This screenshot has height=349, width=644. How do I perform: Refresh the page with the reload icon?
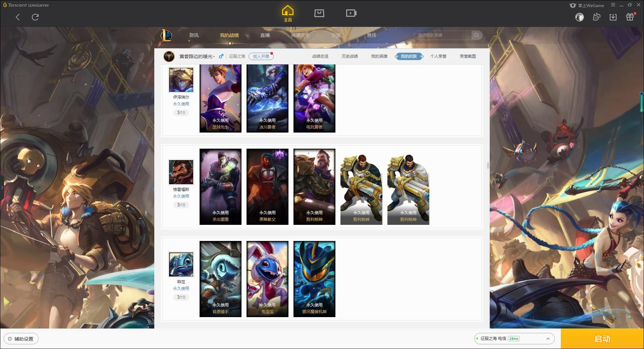[35, 17]
